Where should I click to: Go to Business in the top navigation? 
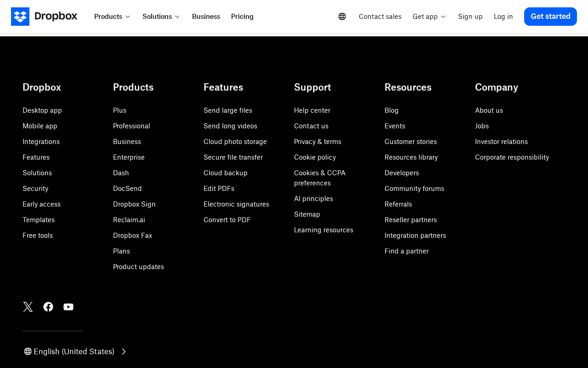point(206,17)
